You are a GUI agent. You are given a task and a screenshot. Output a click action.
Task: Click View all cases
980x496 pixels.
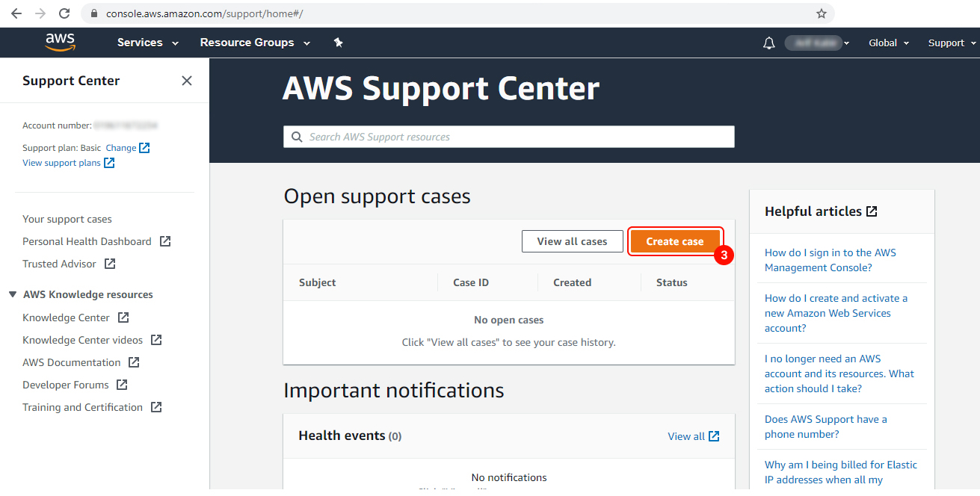coord(572,241)
